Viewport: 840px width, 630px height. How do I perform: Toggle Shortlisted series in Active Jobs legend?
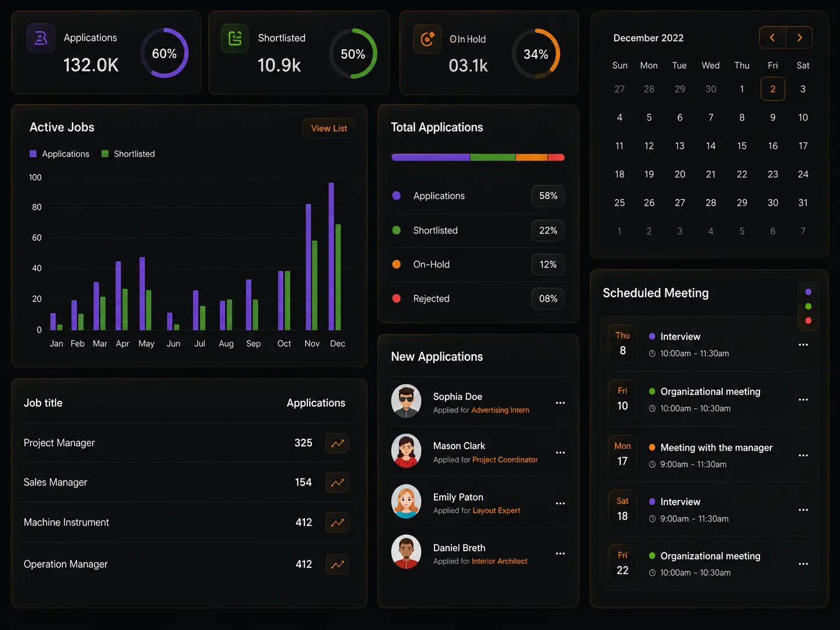point(128,154)
